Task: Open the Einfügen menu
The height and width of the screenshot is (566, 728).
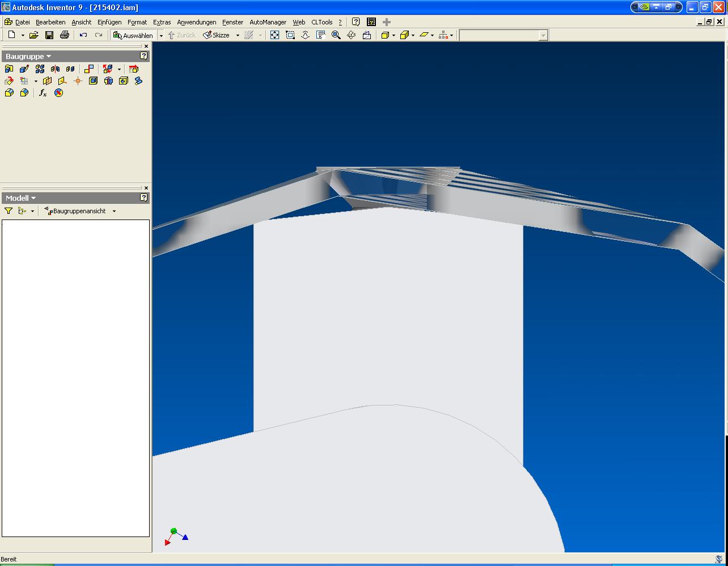Action: click(109, 22)
